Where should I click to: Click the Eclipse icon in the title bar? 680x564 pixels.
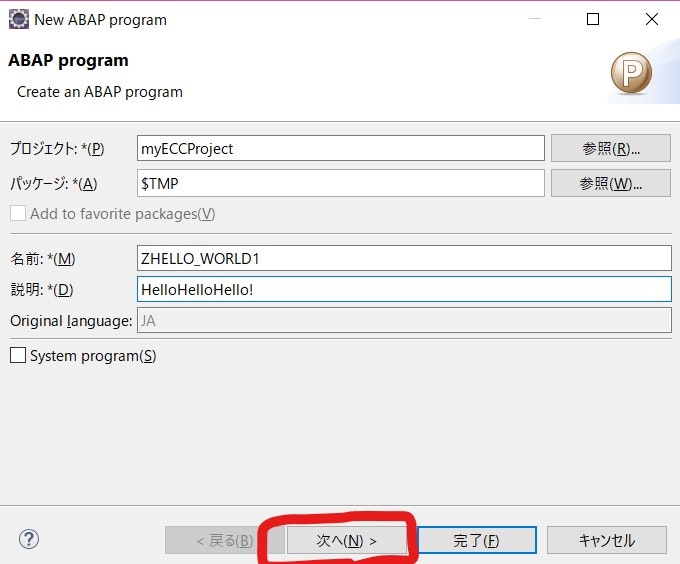click(19, 19)
